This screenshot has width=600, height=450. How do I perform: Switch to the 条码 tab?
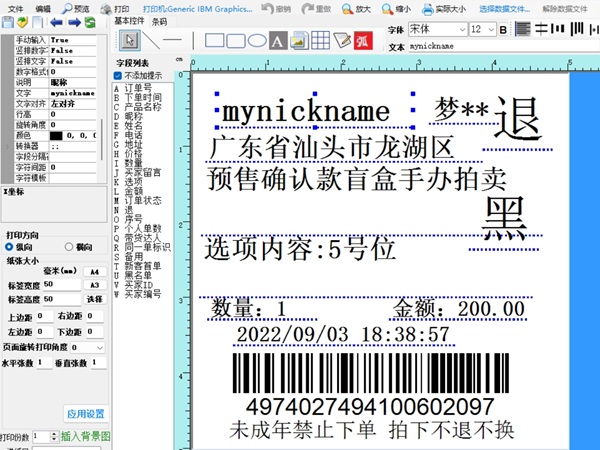160,22
